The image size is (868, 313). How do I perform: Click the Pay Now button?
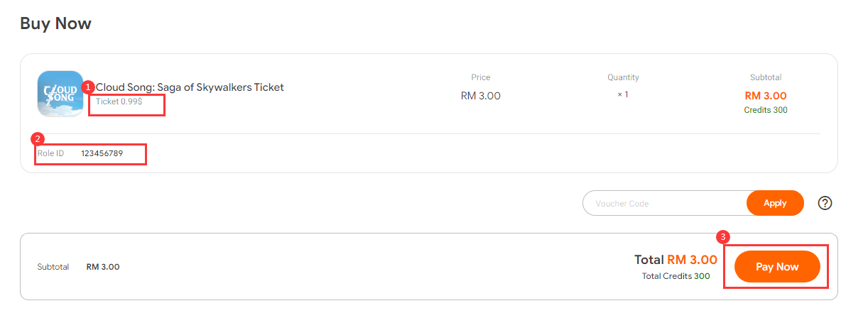(x=777, y=267)
